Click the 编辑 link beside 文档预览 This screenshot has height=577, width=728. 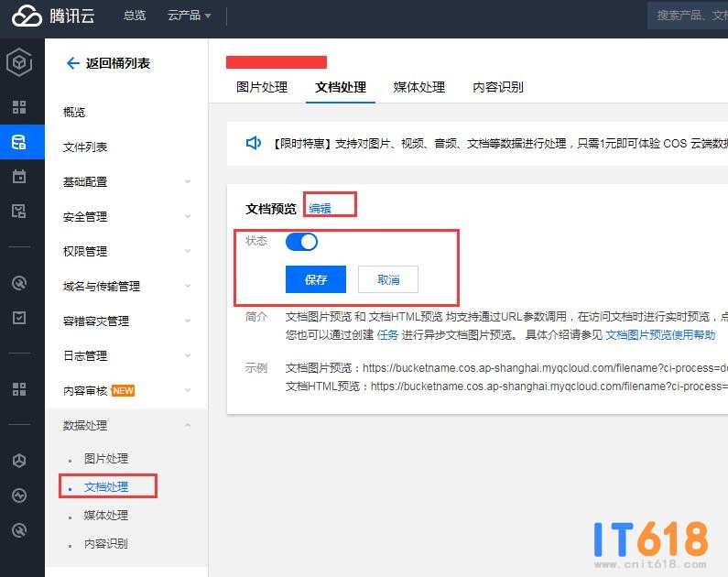(x=320, y=209)
